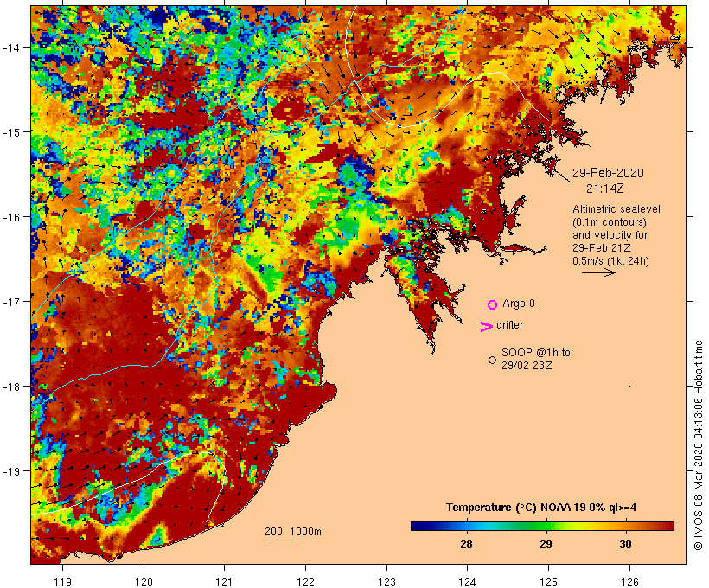Viewport: 709px width, 588px height.
Task: Click the latitude label '-18'
Action: click(11, 387)
